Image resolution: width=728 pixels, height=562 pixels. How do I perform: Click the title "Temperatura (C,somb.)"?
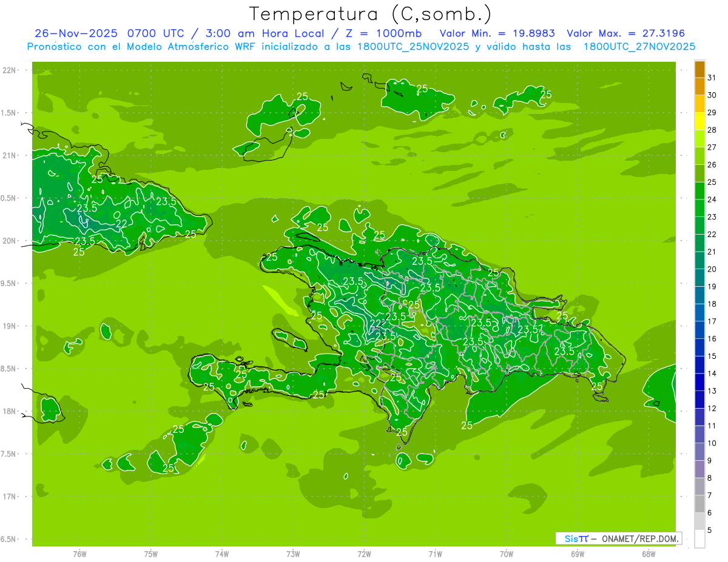(370, 14)
